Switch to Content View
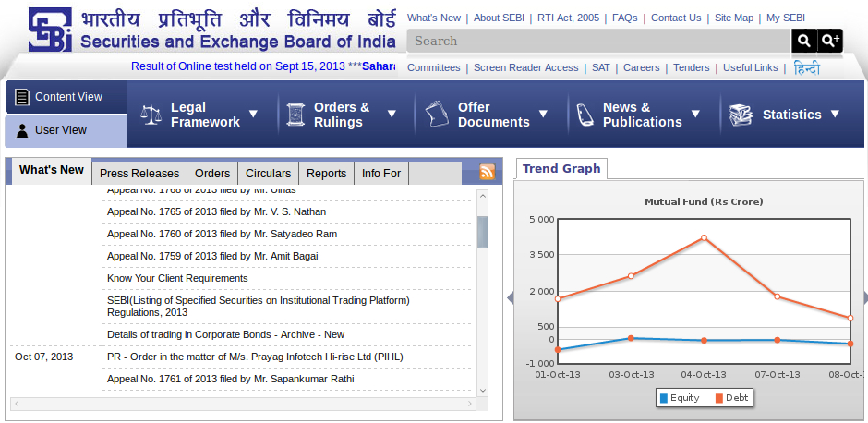This screenshot has height=423, width=868. [66, 97]
